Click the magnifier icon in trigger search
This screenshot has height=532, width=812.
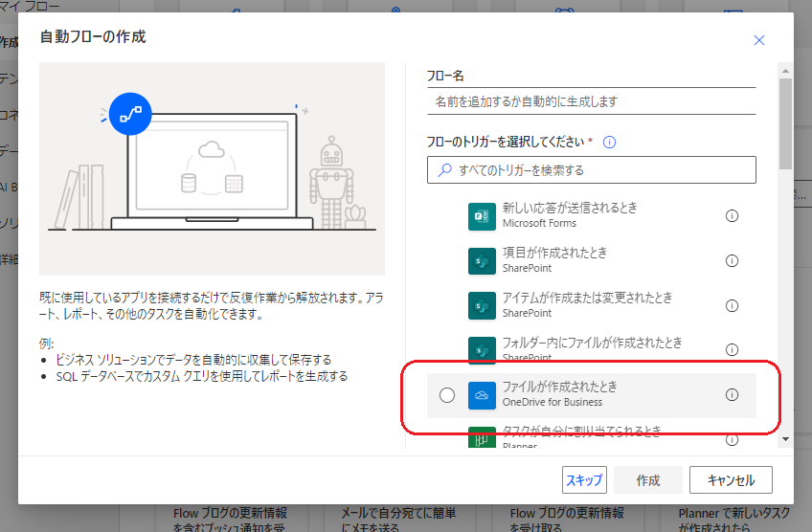(x=444, y=170)
